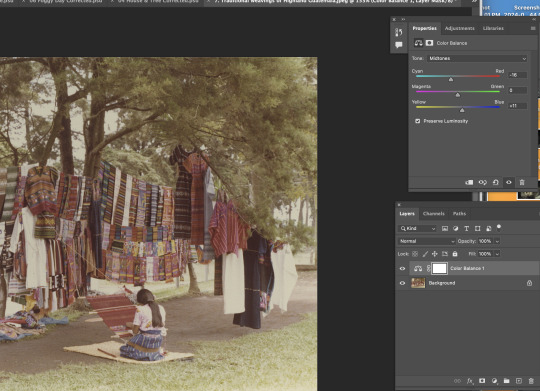This screenshot has width=540, height=391.
Task: Select the layer mask icon in Properties
Action: (x=429, y=43)
